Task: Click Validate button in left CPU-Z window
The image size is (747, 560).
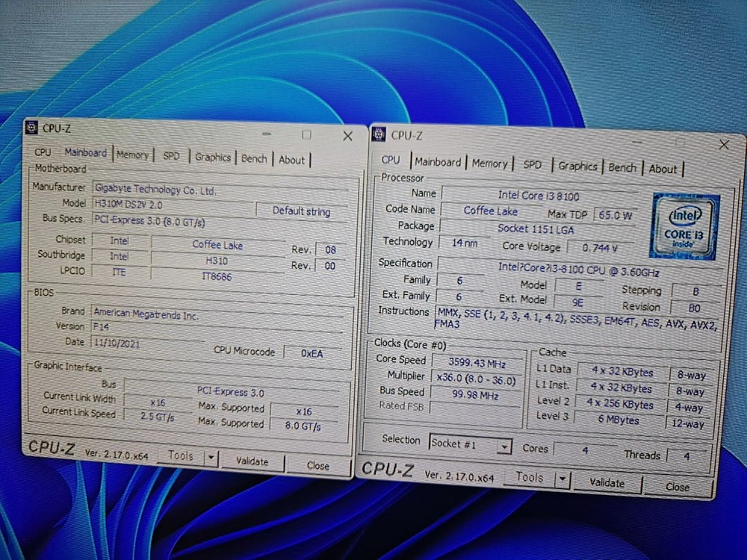Action: (x=252, y=461)
